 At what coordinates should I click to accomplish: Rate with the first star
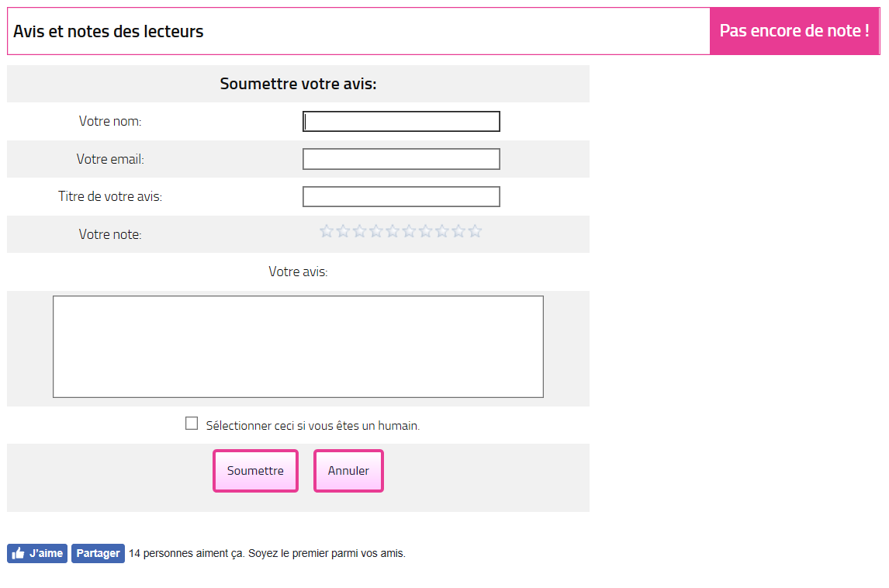click(327, 231)
